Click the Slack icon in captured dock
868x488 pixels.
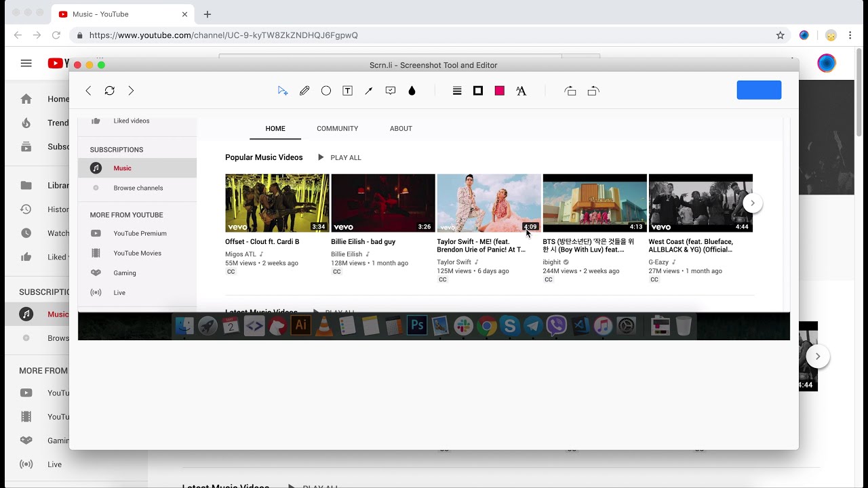point(463,326)
